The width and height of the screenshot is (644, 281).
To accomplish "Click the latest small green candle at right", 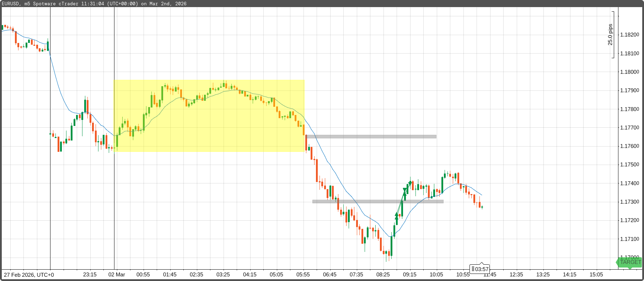I will coord(482,207).
